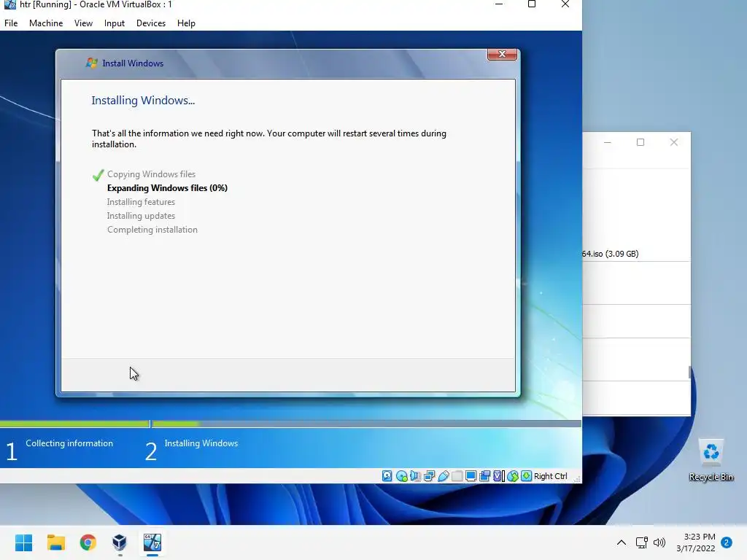The height and width of the screenshot is (560, 747).
Task: Open the Input menu
Action: click(115, 23)
